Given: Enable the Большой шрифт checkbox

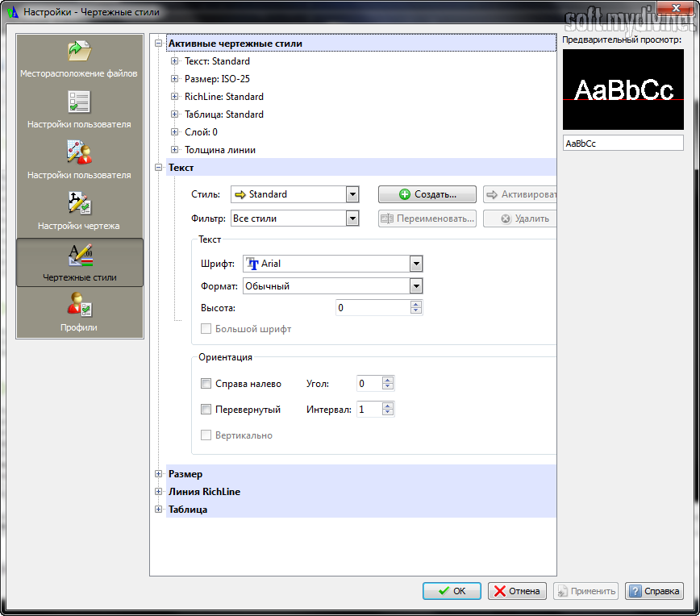Looking at the screenshot, I should point(206,329).
